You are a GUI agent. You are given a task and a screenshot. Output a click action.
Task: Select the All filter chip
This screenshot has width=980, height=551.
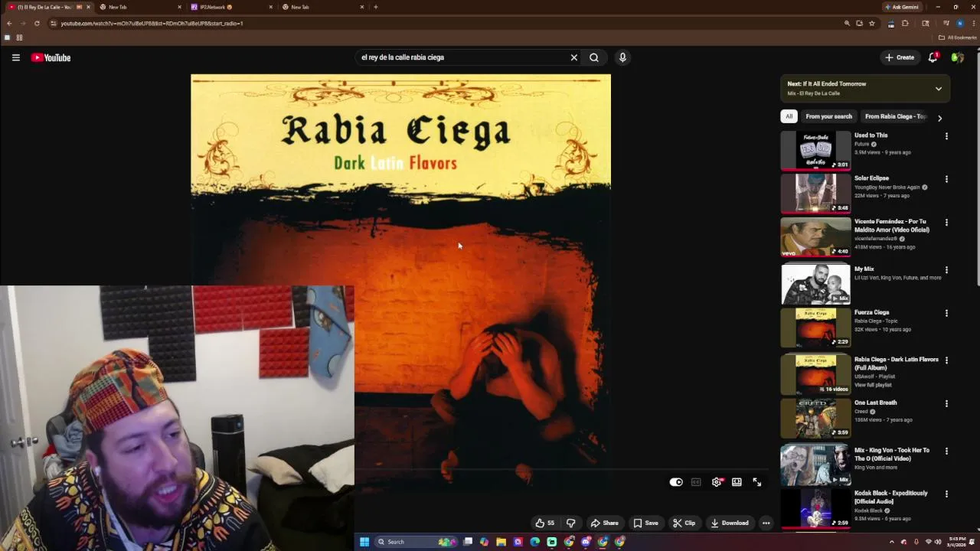tap(789, 116)
